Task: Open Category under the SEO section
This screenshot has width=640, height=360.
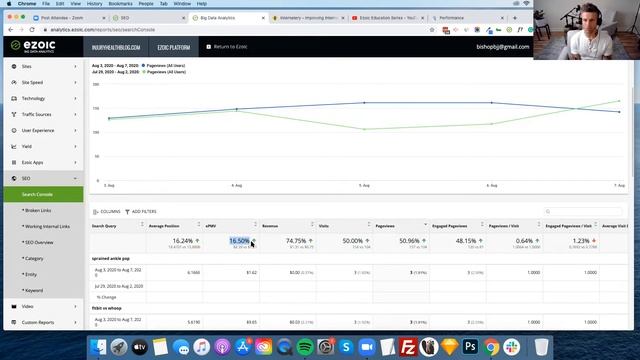Action: coord(33,258)
